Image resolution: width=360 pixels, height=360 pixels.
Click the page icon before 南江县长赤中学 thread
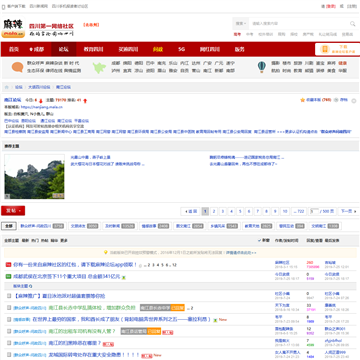pos(9,308)
